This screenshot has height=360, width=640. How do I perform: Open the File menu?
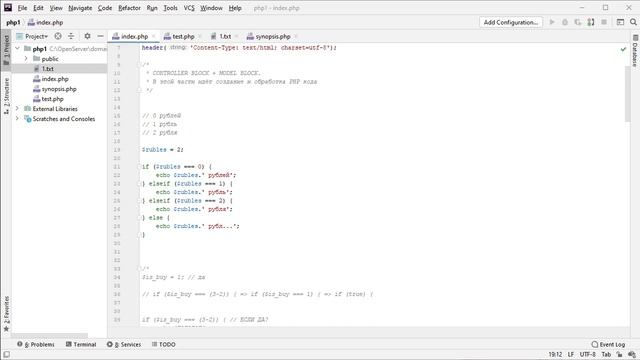(x=22, y=8)
